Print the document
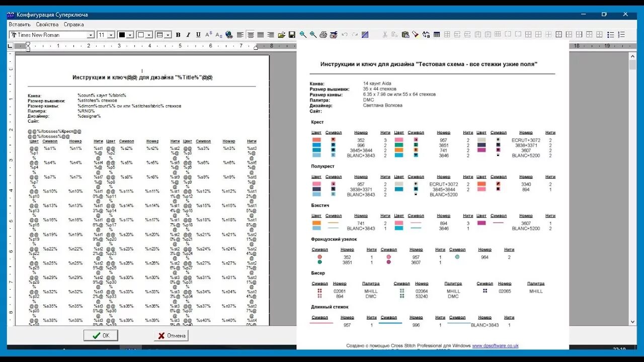Image resolution: width=644 pixels, height=362 pixels. (324, 35)
